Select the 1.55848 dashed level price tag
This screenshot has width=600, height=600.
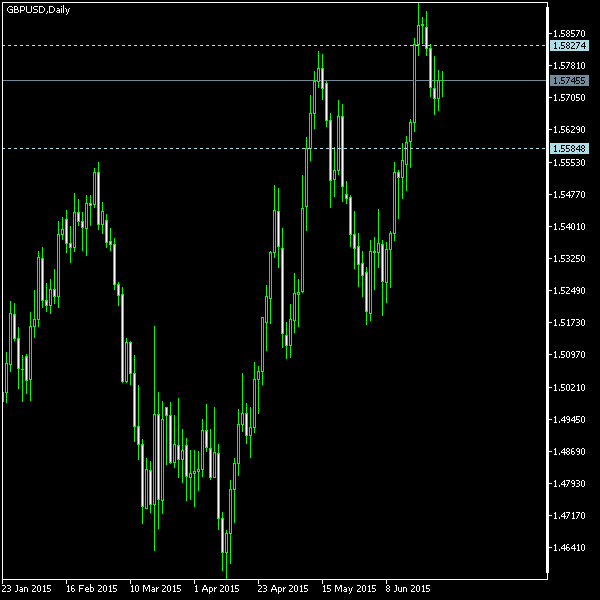click(569, 148)
